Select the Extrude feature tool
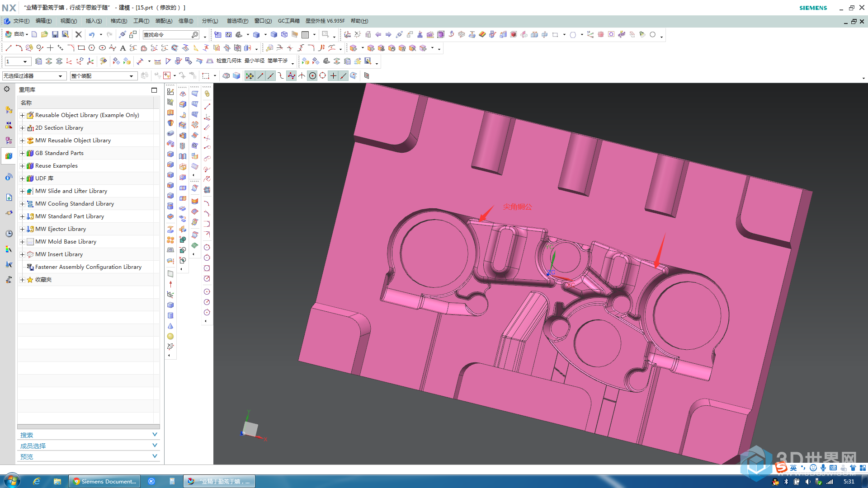Screen dimensions: 868x488 click(x=170, y=113)
